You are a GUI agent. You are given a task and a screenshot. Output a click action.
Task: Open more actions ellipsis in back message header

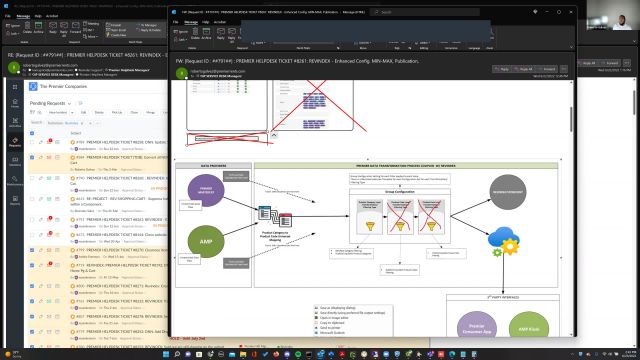click(627, 63)
